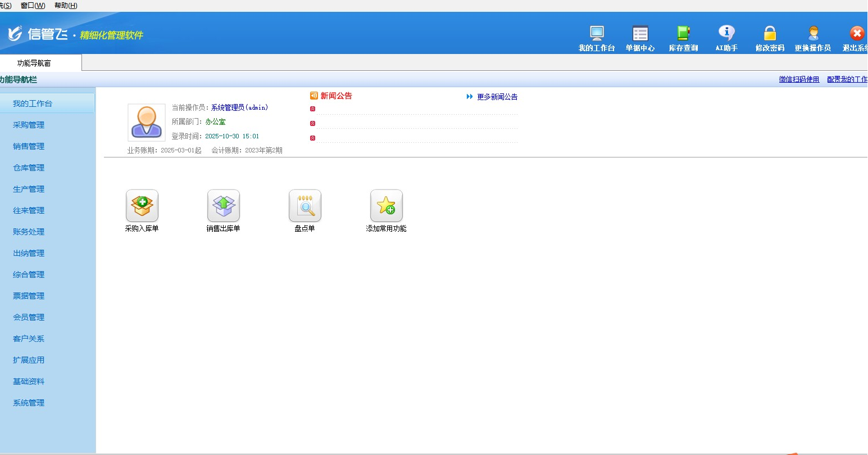Click the 修改密码 lock icon
The image size is (868, 455).
770,34
